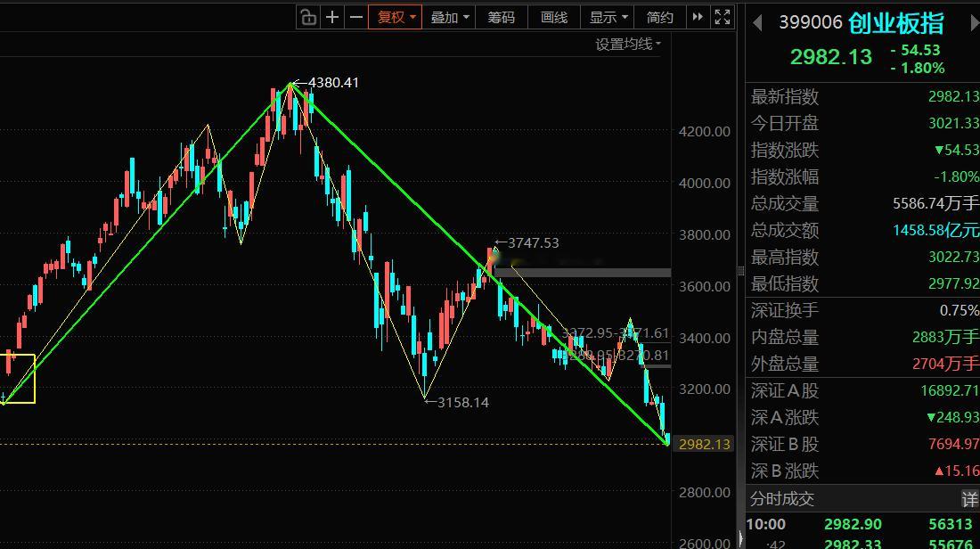Click the 指数涨跌 row label
Viewport: 980px width, 549px height.
(784, 150)
